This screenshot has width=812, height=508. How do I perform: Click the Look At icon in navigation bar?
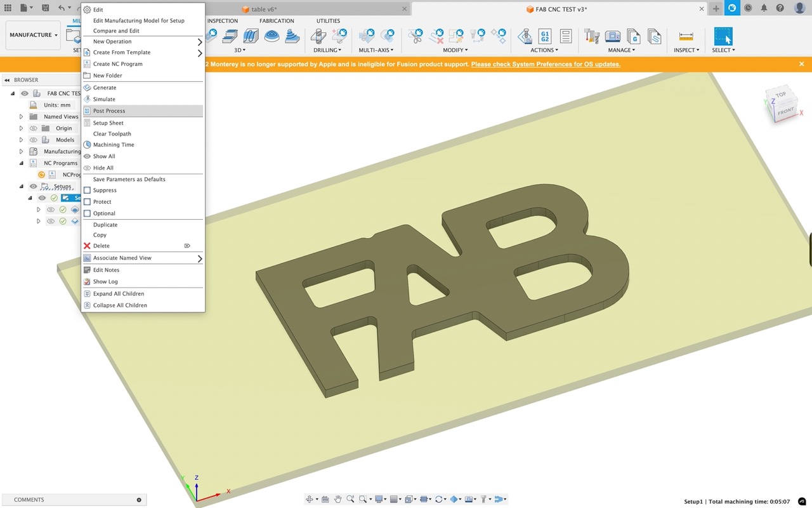(325, 499)
